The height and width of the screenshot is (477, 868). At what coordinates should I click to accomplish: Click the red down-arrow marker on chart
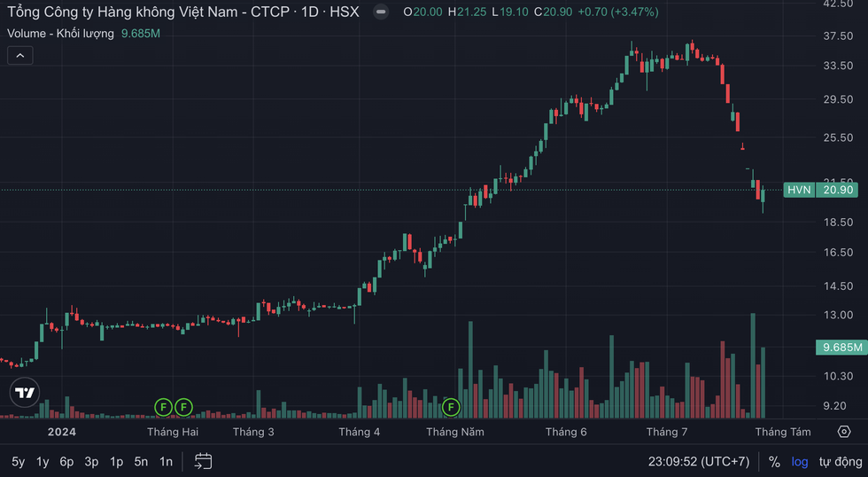(x=743, y=146)
